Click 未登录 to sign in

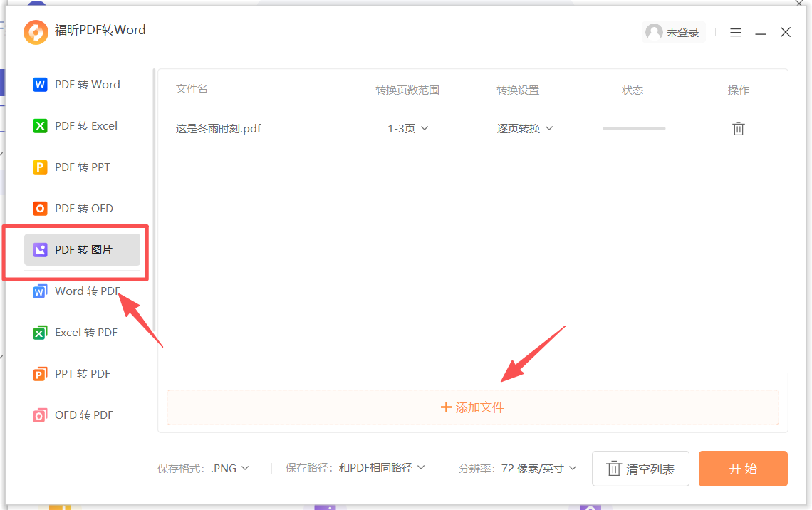[x=674, y=32]
